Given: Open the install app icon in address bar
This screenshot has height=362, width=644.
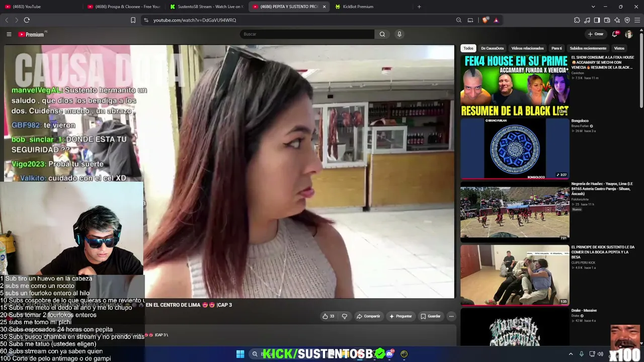Looking at the screenshot, I should [x=470, y=20].
